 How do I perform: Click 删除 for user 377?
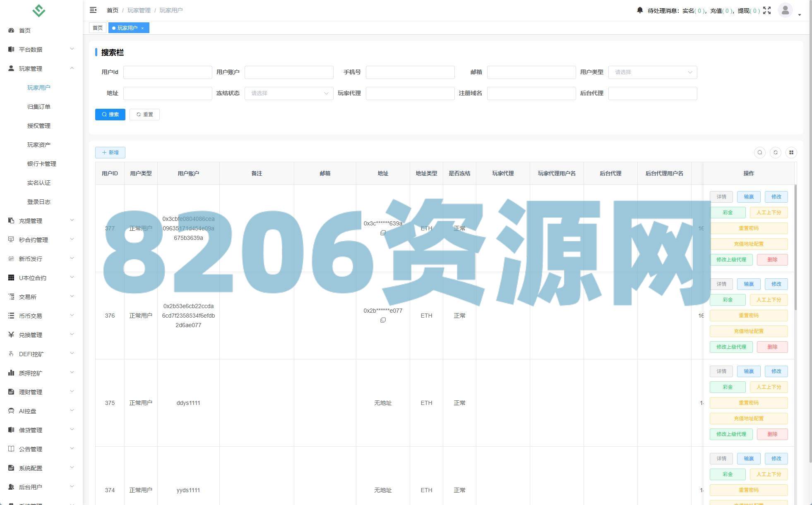click(x=772, y=260)
